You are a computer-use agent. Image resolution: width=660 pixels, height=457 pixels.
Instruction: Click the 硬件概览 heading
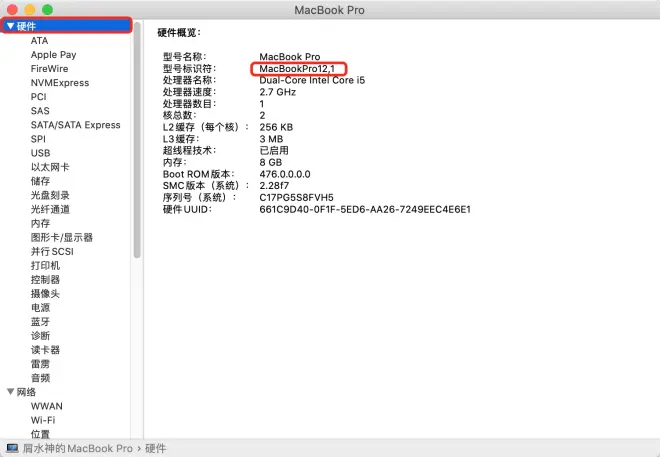tap(179, 33)
